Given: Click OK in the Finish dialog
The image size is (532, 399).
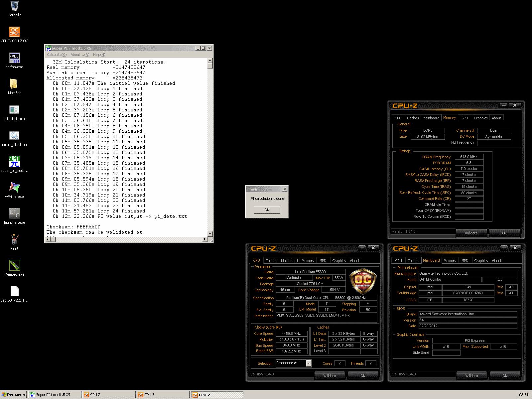Looking at the screenshot, I should 267,210.
